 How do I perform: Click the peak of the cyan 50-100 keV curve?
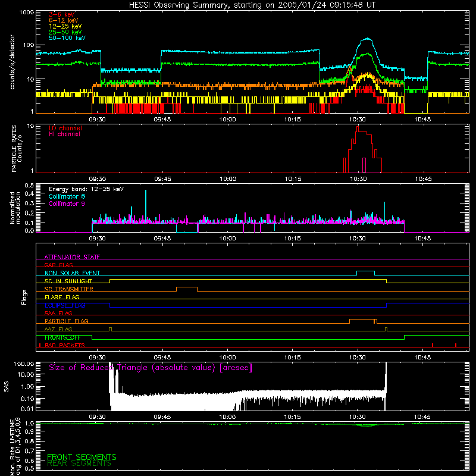coord(368,39)
